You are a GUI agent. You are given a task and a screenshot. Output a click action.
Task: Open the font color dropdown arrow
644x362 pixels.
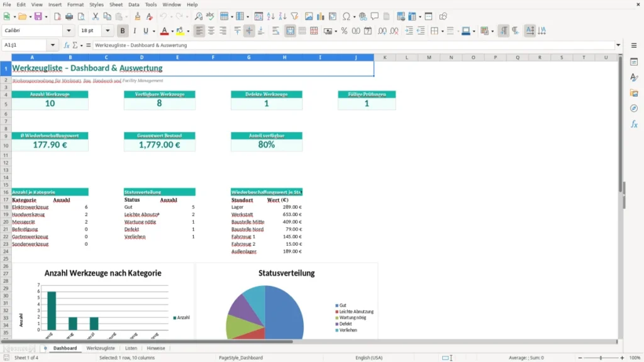pos(172,31)
